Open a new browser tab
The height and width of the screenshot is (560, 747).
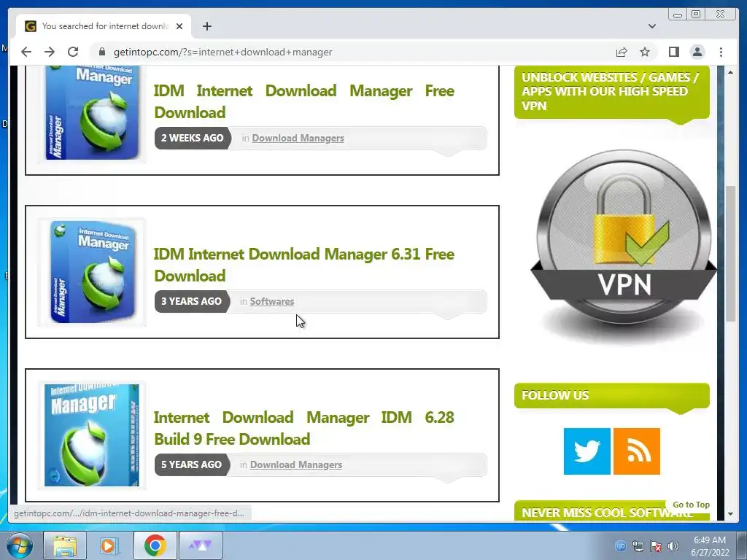pyautogui.click(x=206, y=26)
